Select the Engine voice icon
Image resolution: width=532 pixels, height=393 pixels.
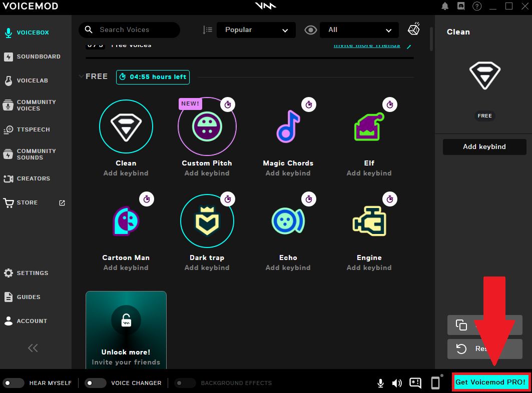coord(369,221)
